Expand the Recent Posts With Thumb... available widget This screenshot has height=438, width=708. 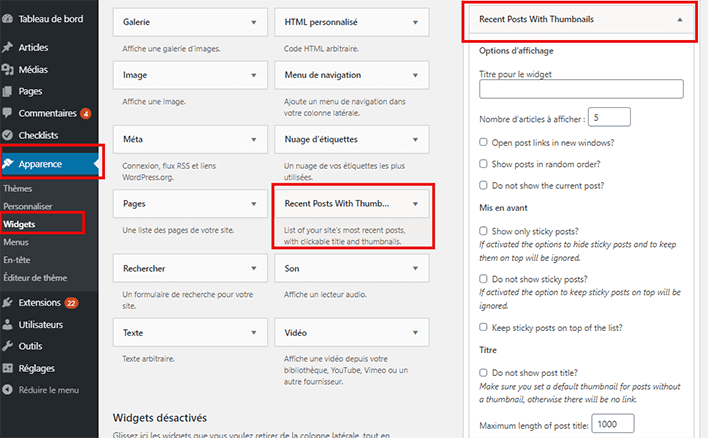pyautogui.click(x=415, y=204)
